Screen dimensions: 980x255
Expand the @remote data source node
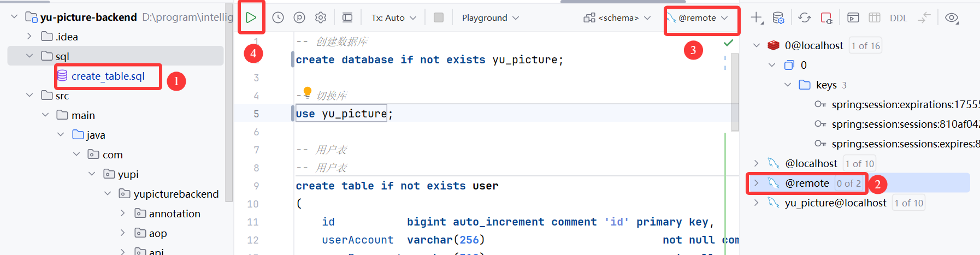tap(756, 183)
